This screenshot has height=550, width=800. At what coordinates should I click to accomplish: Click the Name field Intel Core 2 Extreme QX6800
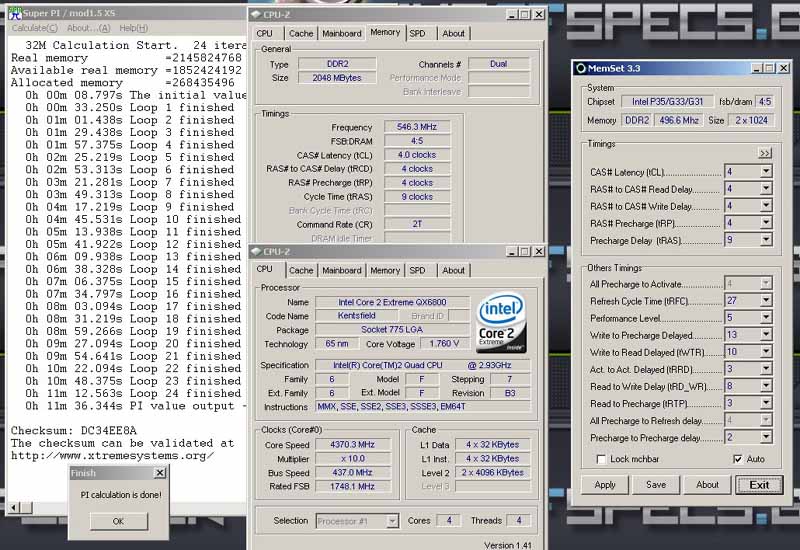(x=392, y=302)
